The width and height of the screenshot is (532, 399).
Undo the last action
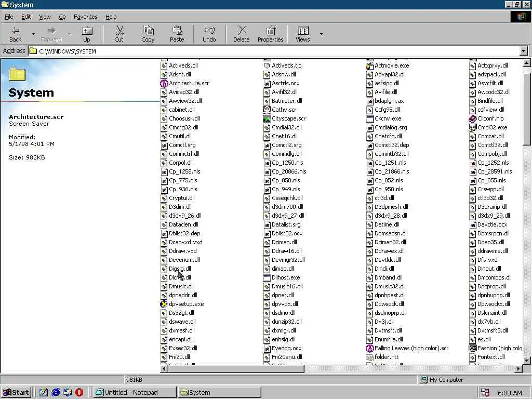tap(209, 34)
